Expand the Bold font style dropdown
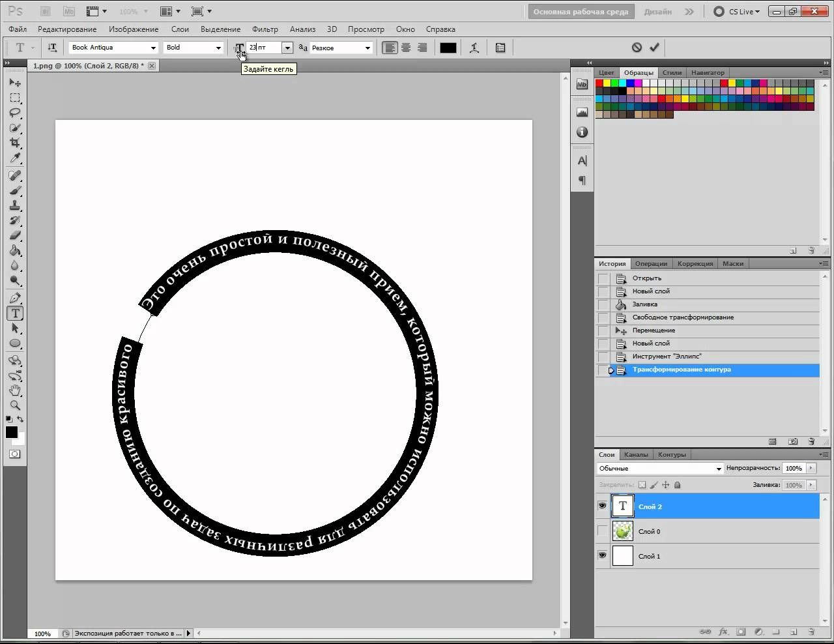This screenshot has height=644, width=834. tap(194, 48)
